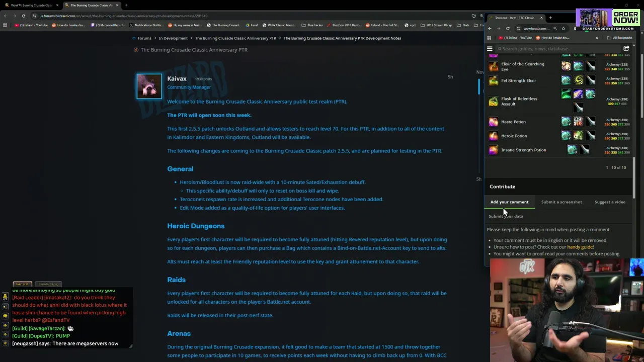The width and height of the screenshot is (644, 362).
Task: Open the WoW Classic Talent bookmark
Action: pyautogui.click(x=279, y=25)
